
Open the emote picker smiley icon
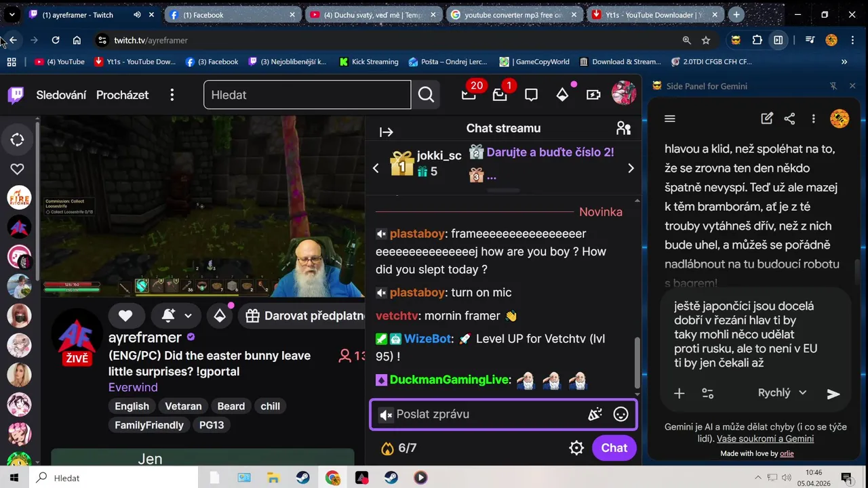pos(620,414)
